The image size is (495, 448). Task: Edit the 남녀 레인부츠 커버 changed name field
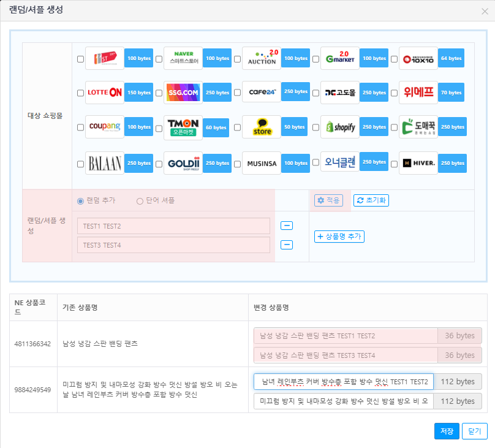(344, 382)
